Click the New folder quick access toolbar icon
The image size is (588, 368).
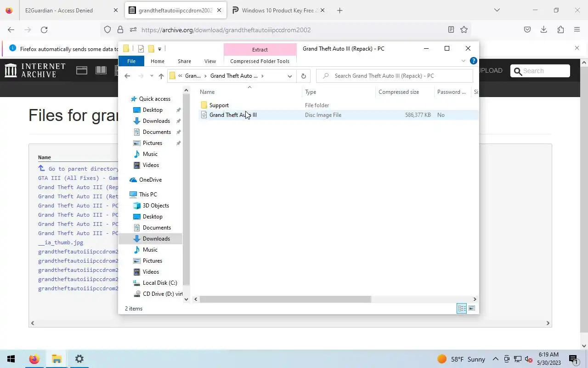(x=151, y=49)
